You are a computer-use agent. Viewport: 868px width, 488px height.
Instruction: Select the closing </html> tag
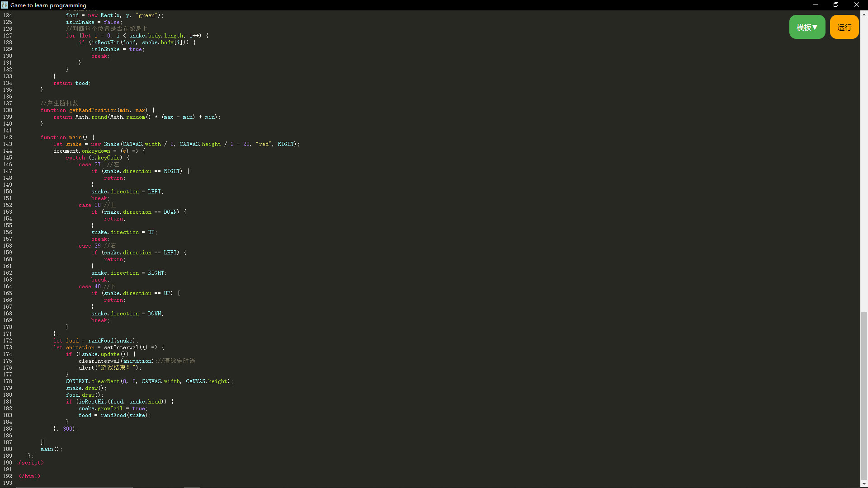point(29,476)
